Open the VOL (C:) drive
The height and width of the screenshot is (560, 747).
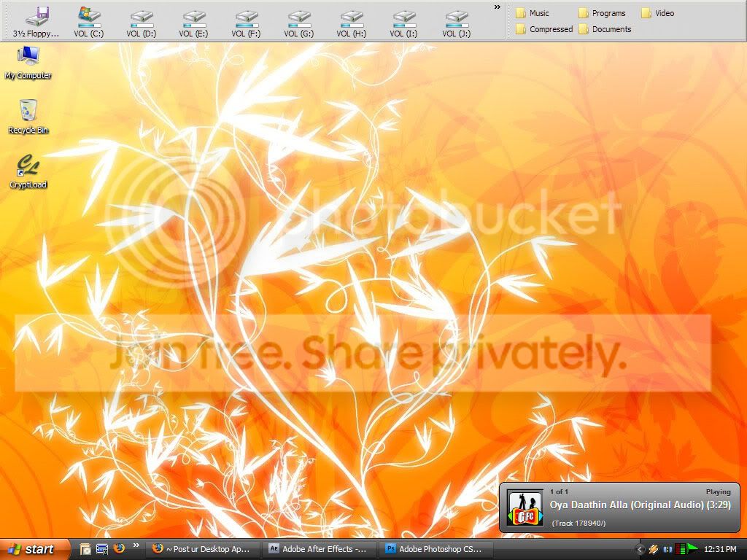click(89, 21)
